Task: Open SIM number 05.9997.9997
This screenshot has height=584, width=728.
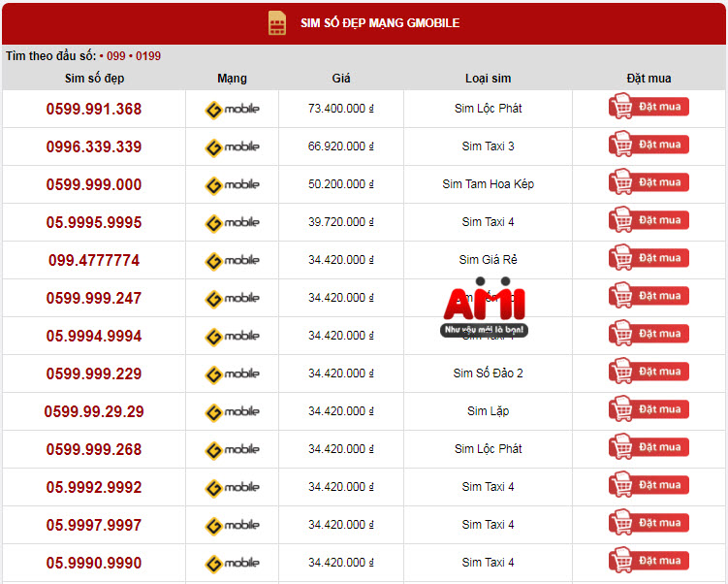Action: [94, 526]
